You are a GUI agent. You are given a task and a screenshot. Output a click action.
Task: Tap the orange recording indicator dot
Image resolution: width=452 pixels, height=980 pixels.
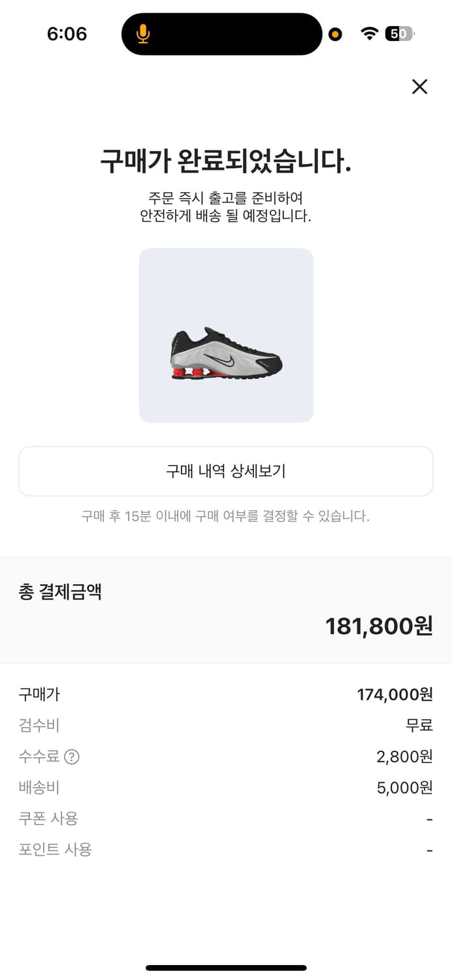tap(334, 33)
